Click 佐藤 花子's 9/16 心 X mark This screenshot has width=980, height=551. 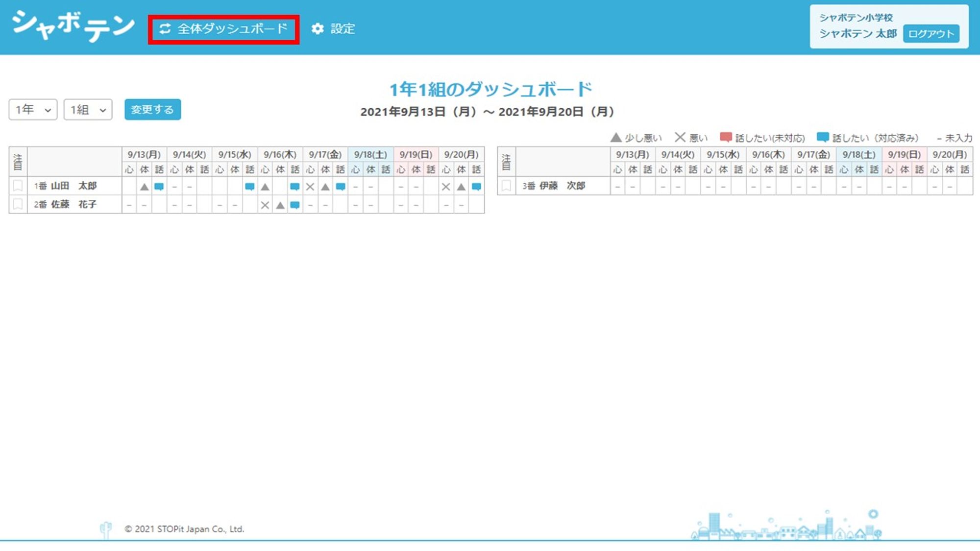click(x=265, y=205)
